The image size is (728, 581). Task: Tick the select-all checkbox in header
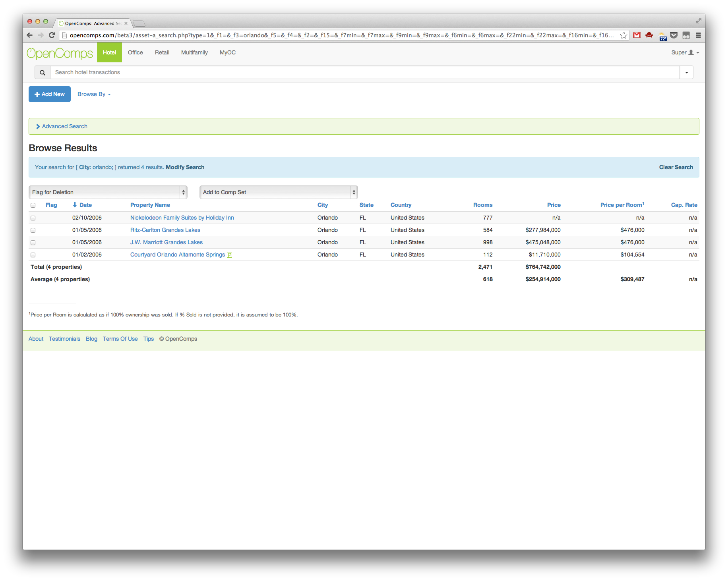click(x=33, y=205)
